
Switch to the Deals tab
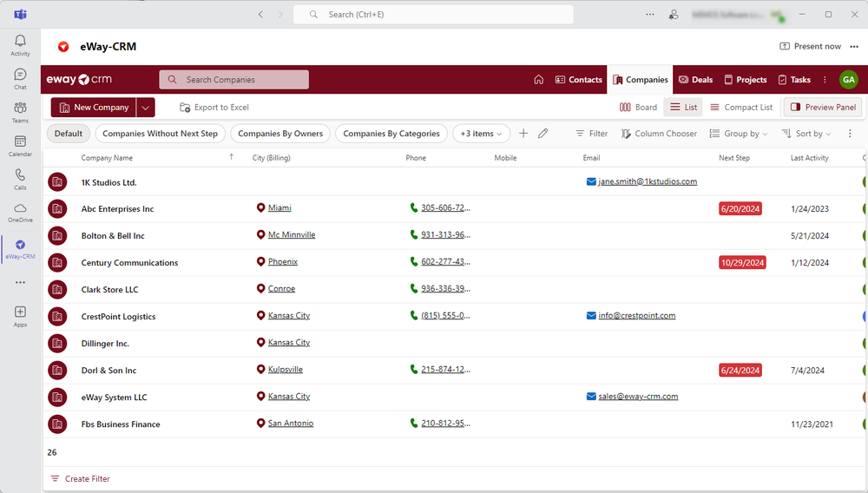(695, 80)
